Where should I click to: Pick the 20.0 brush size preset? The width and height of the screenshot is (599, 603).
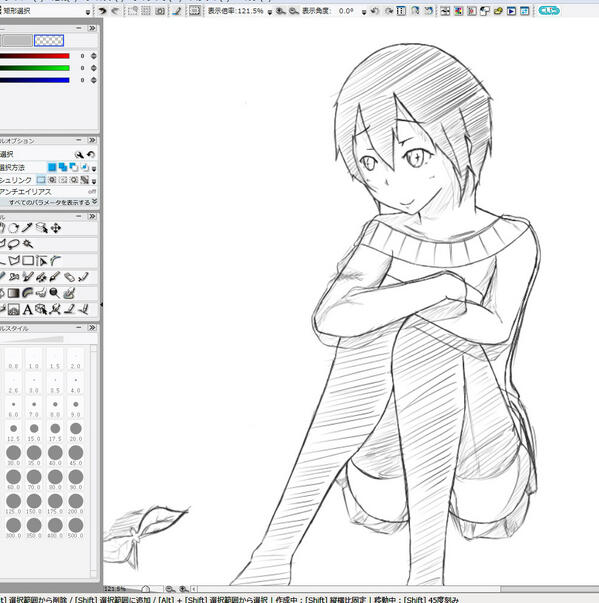pyautogui.click(x=76, y=431)
